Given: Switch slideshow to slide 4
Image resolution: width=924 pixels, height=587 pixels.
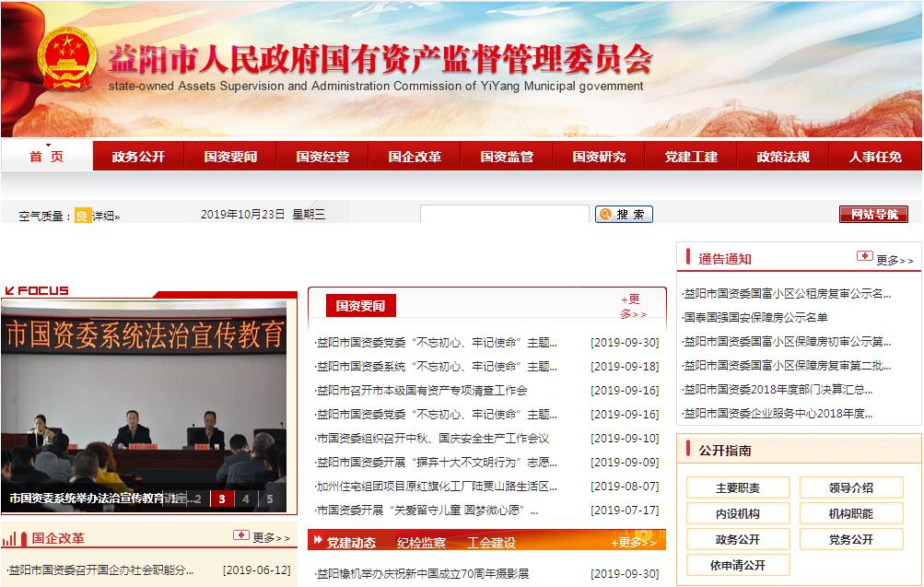Looking at the screenshot, I should (x=245, y=499).
